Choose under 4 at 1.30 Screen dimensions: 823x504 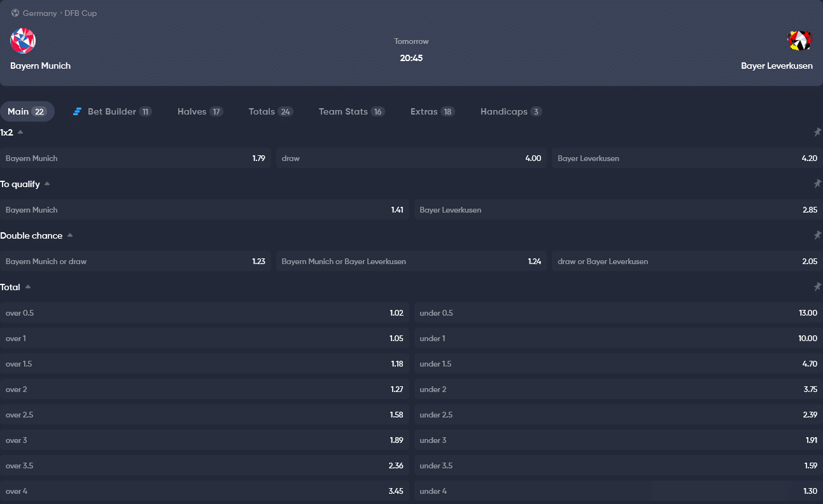619,491
